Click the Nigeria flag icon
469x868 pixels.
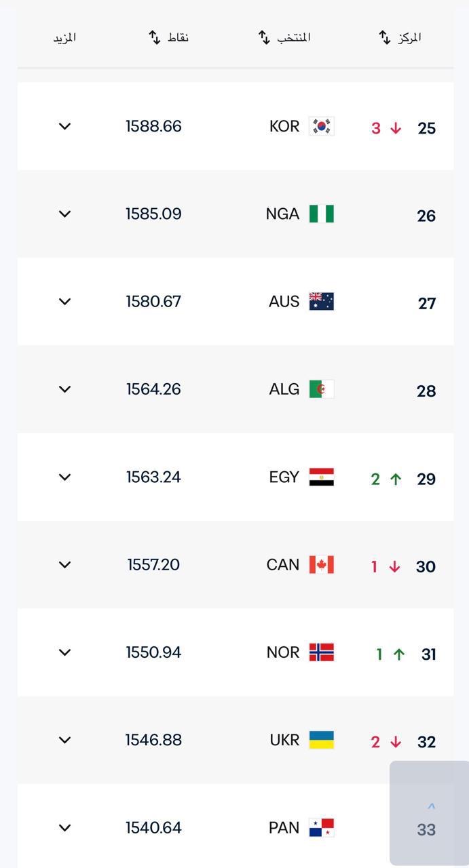321,214
